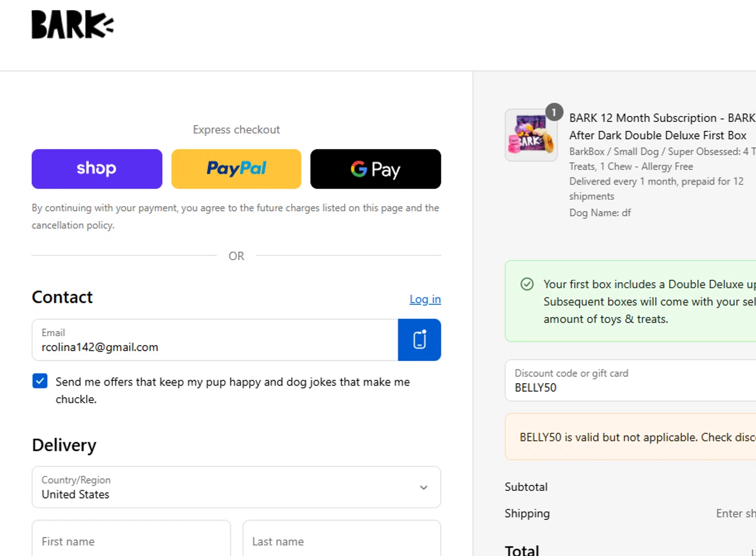Click the BarkBox product thumbnail

[x=531, y=135]
